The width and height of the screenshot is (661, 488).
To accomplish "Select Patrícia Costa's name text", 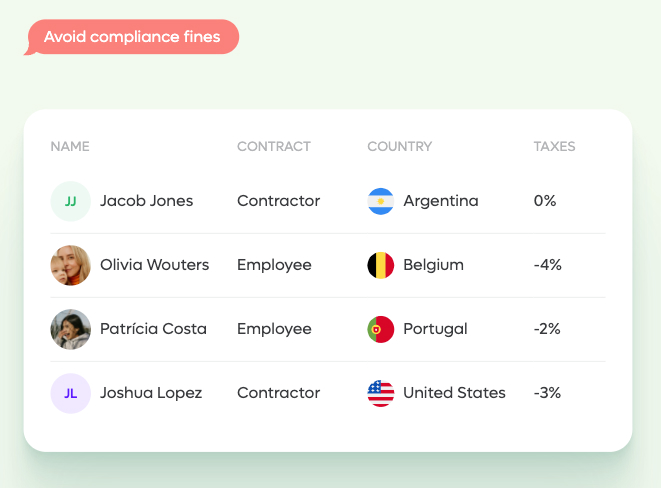I will pyautogui.click(x=153, y=329).
